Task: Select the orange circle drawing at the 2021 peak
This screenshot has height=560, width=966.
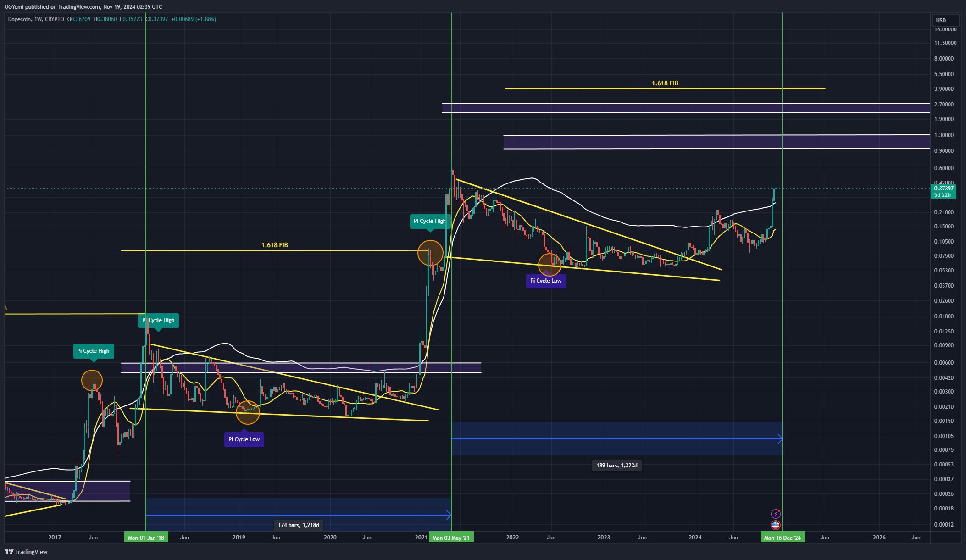Action: pyautogui.click(x=430, y=253)
